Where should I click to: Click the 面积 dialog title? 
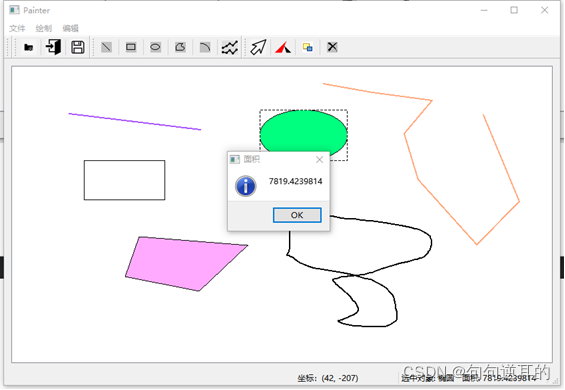(x=252, y=159)
